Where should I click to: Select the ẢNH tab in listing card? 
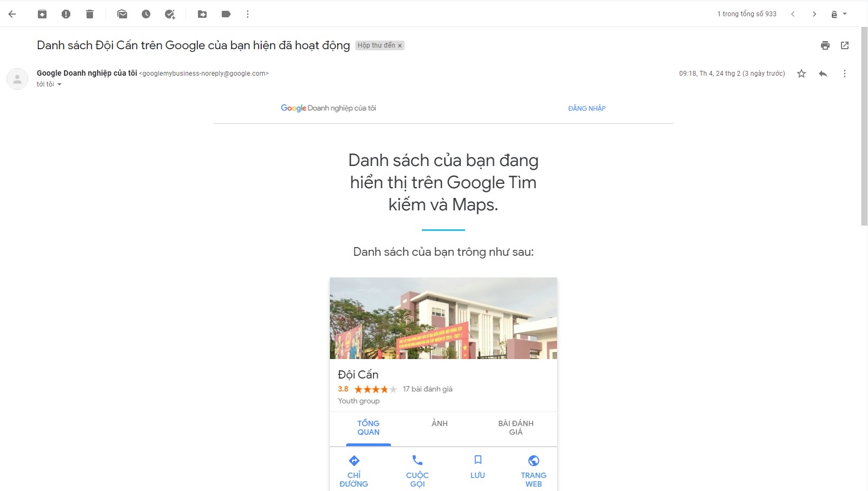point(440,423)
